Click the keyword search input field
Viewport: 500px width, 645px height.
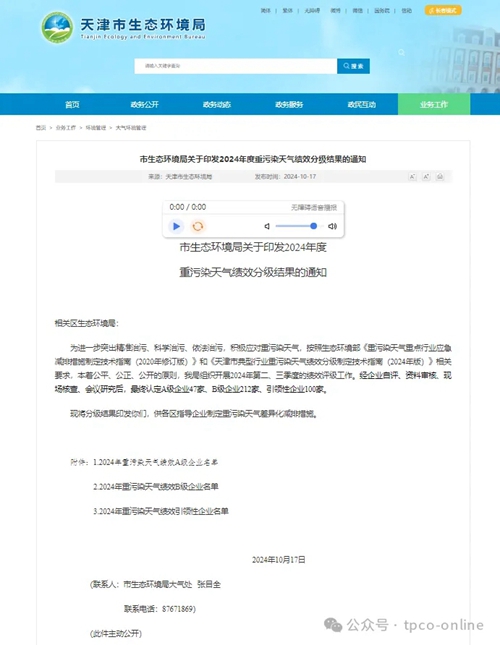[x=236, y=66]
